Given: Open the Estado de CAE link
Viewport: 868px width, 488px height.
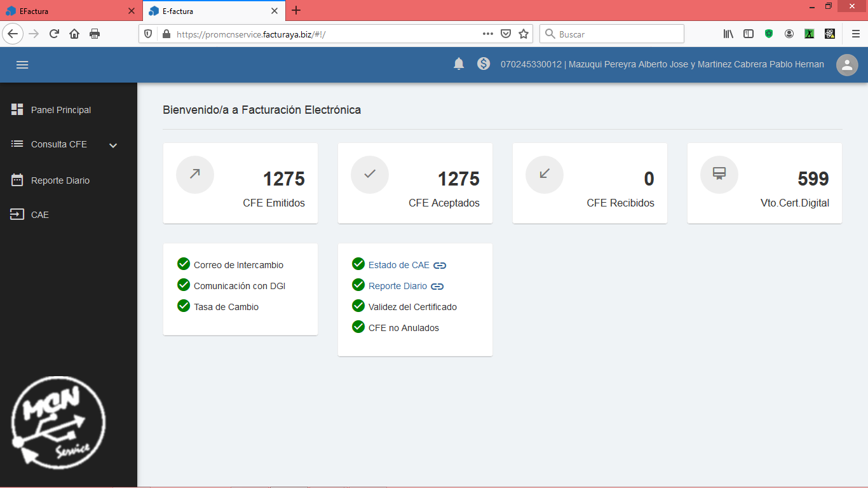Looking at the screenshot, I should coord(398,265).
